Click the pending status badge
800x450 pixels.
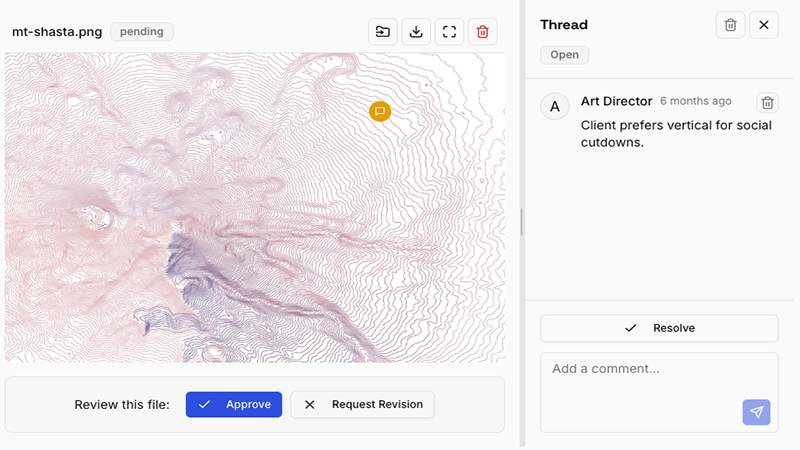click(142, 32)
